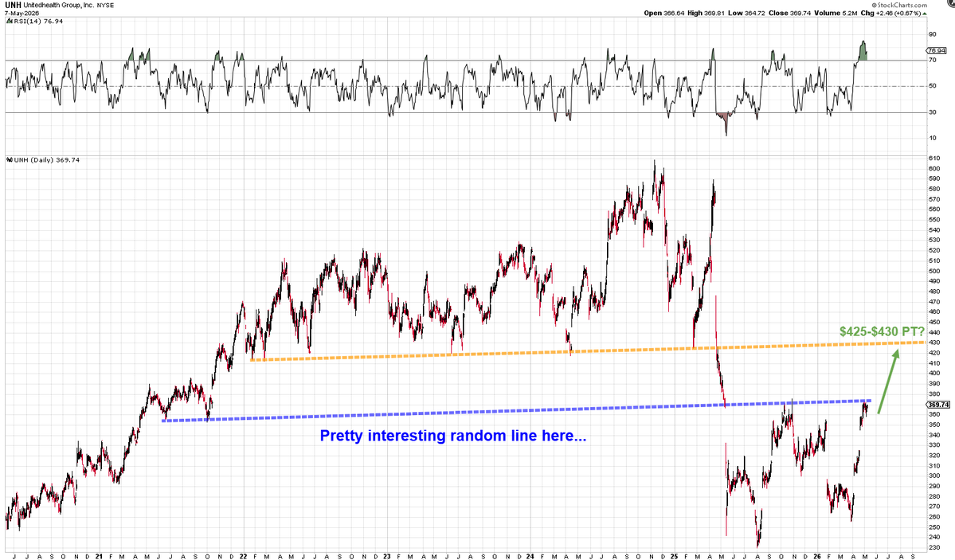The image size is (955, 560).
Task: Click the green up-triangle after Chg percent
Action: [x=926, y=14]
